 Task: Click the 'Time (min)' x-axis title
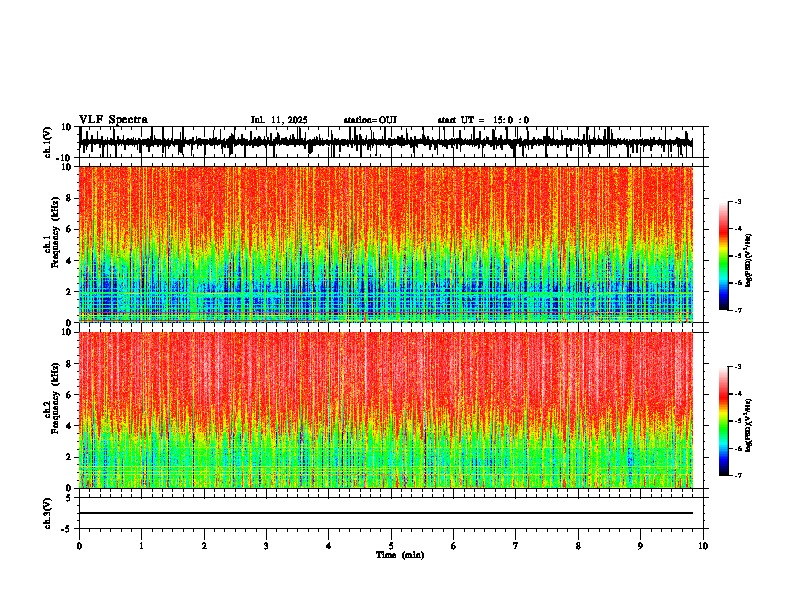pyautogui.click(x=400, y=555)
